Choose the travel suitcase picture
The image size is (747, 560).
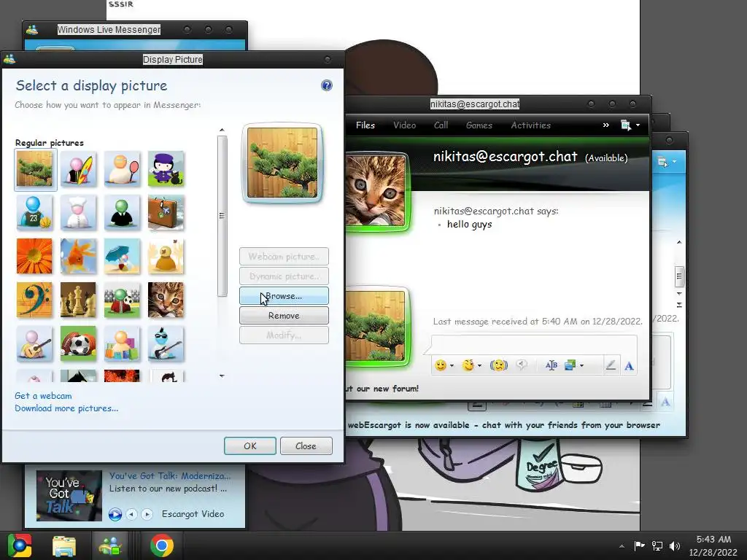pyautogui.click(x=166, y=213)
